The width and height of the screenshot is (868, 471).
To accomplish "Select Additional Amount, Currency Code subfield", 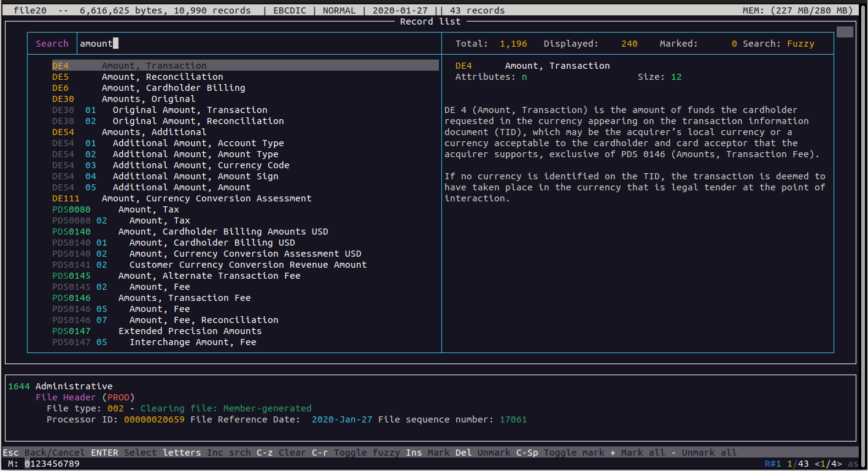I will (201, 165).
